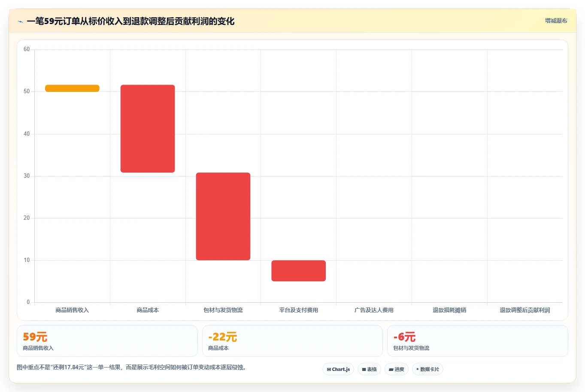The image size is (585, 392).
Task: Click the red 包材与发货物流 bar
Action: (223, 216)
